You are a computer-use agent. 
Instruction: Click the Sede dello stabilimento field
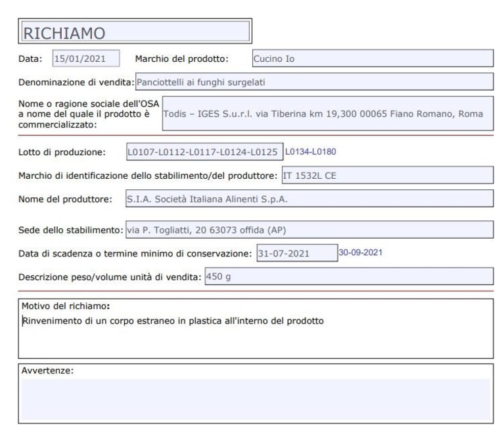tap(309, 229)
